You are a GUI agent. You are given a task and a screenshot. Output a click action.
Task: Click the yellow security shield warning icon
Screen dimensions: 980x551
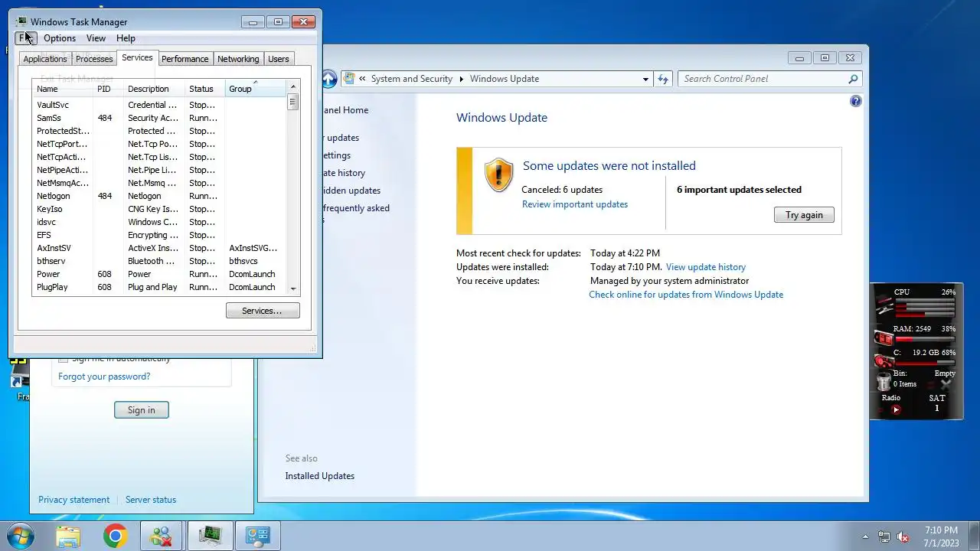coord(498,175)
